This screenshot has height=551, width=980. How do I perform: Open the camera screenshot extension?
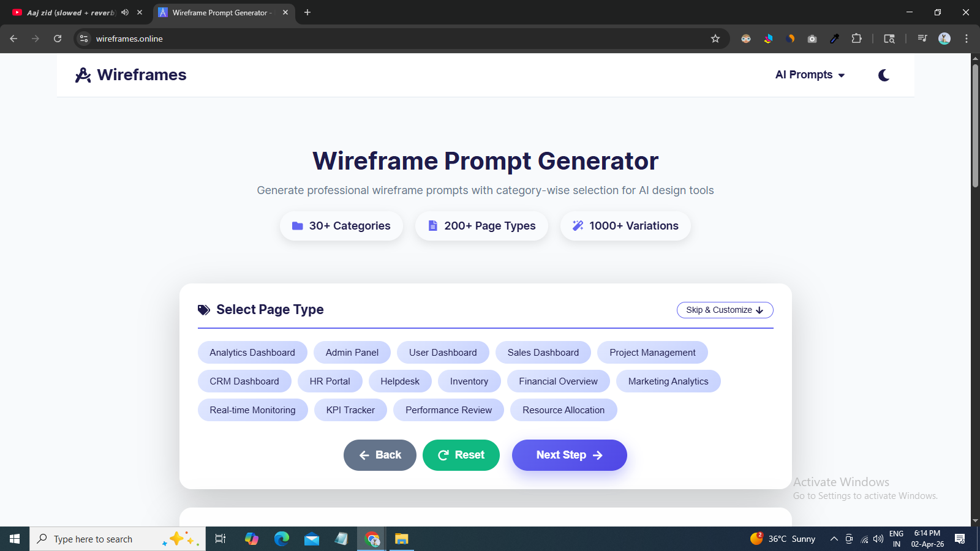(812, 38)
